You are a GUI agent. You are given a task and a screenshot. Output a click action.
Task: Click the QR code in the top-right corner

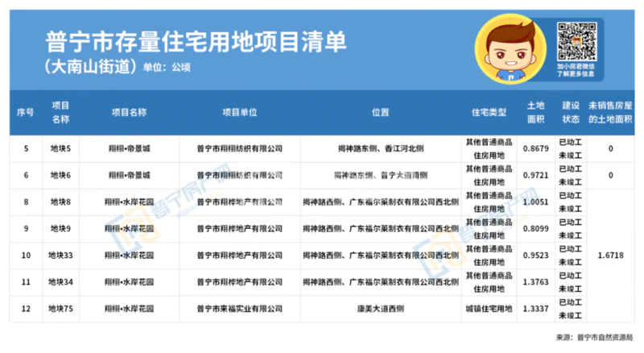[576, 41]
